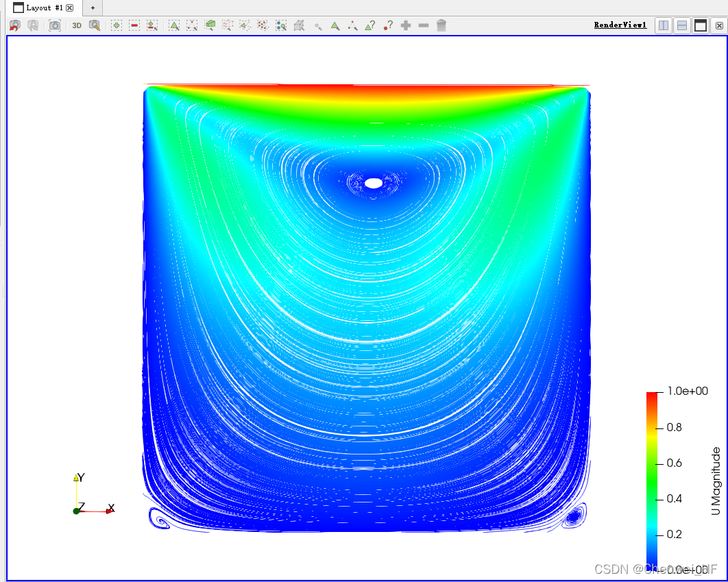This screenshot has width=728, height=582.
Task: Click the interactive select cell data icon
Action: point(299,25)
